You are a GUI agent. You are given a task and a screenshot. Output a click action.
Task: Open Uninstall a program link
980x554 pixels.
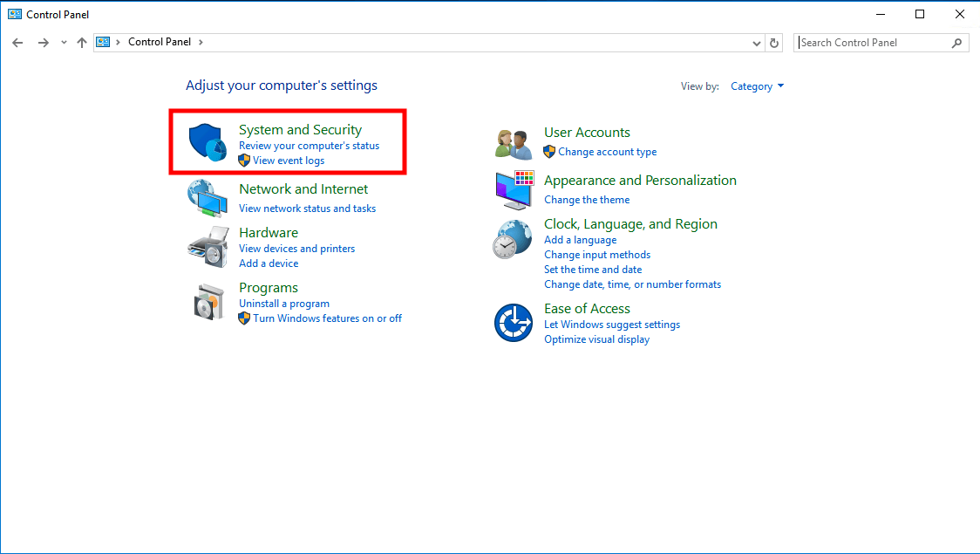click(x=284, y=304)
